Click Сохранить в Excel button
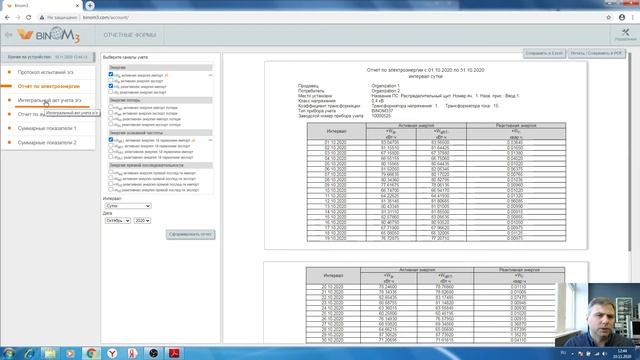Image resolution: width=640 pixels, height=360 pixels. (x=544, y=53)
